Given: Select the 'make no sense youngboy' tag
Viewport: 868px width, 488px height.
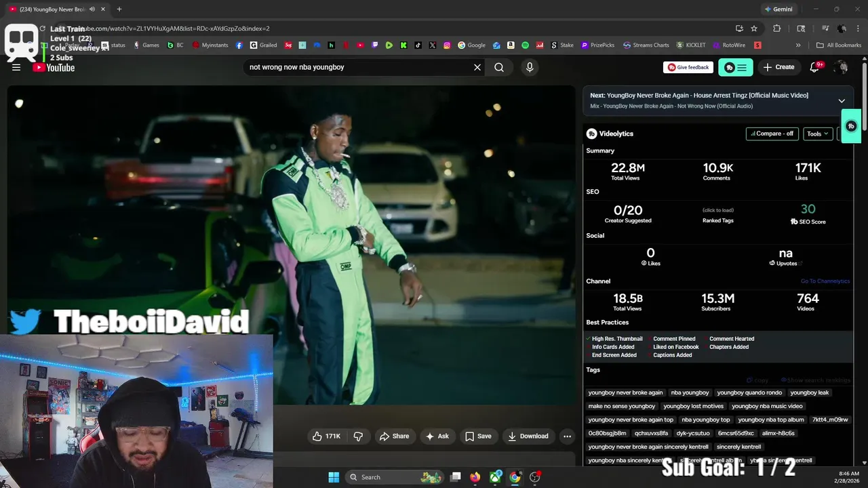Looking at the screenshot, I should point(622,406).
